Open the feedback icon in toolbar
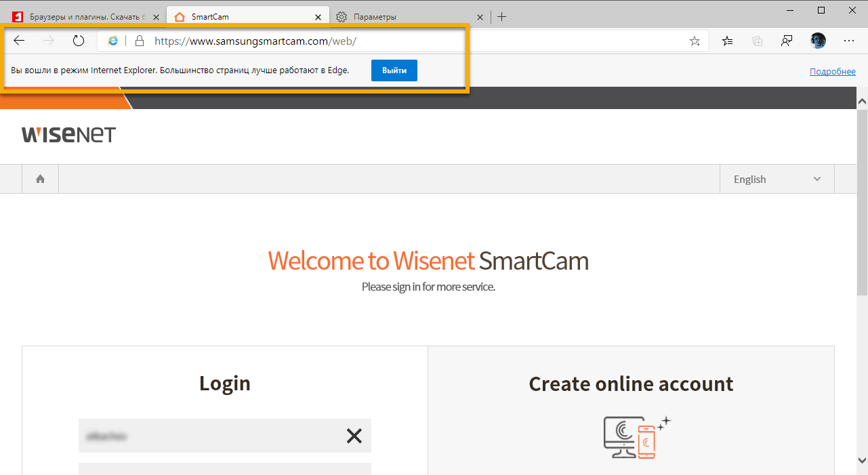The height and width of the screenshot is (475, 868). point(787,41)
